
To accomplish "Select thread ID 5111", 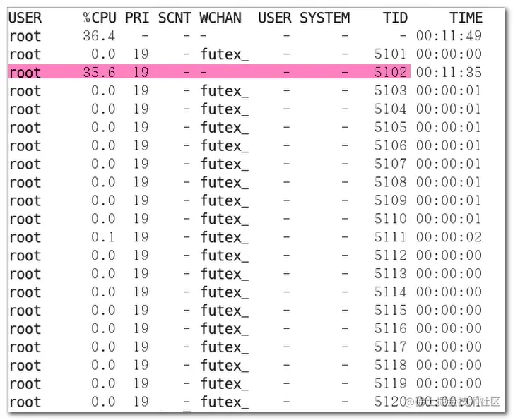I will [x=391, y=237].
